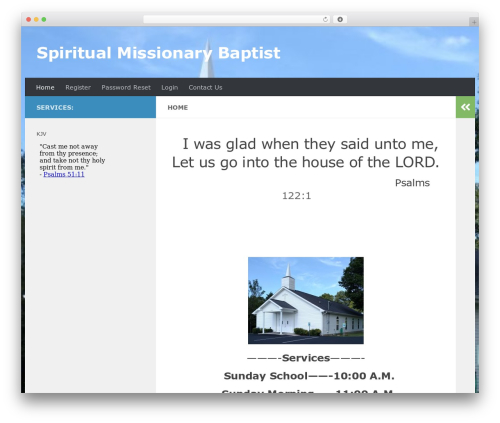Collapse sidebar with green double-arrow icon
This screenshot has height=423, width=500.
pyautogui.click(x=465, y=107)
